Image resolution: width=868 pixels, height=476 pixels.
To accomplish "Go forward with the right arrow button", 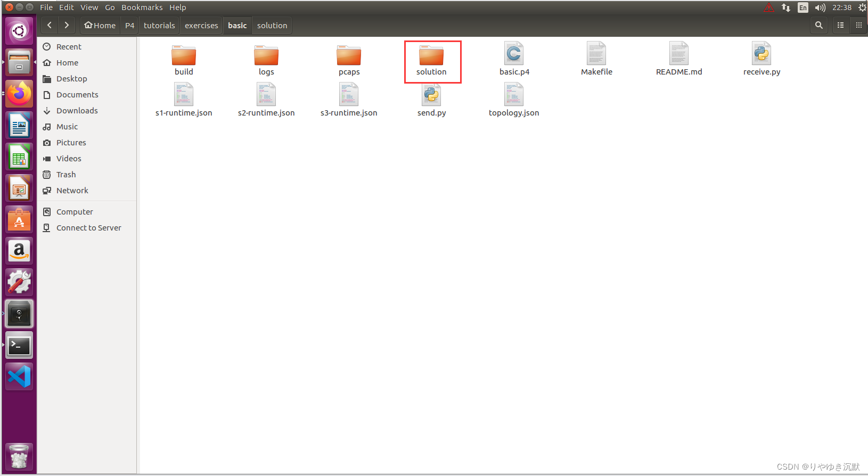I will pos(67,25).
